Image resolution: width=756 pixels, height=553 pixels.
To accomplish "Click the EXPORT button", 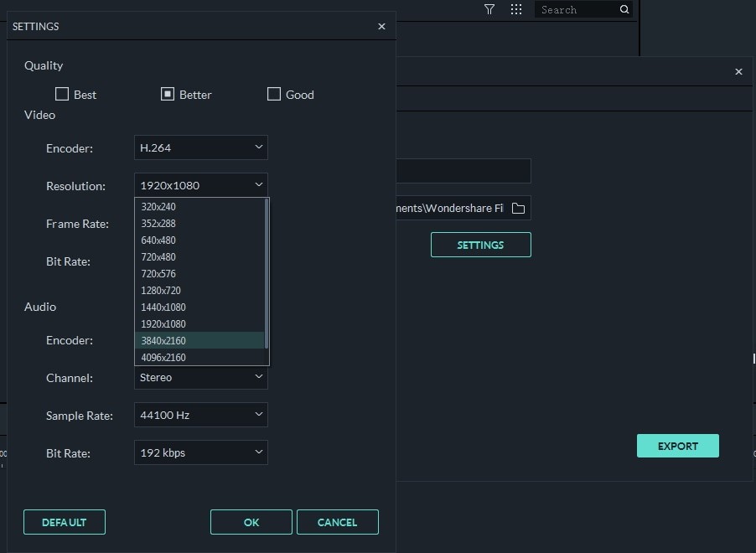I will coord(678,446).
